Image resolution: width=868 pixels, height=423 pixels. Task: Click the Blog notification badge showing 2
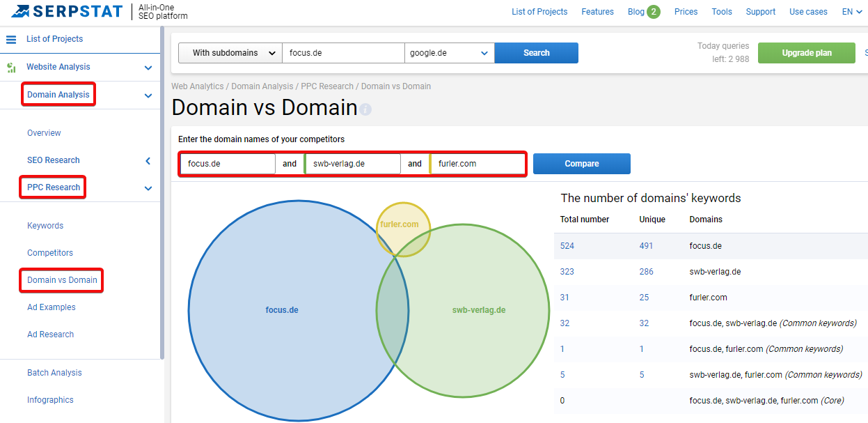(x=654, y=12)
